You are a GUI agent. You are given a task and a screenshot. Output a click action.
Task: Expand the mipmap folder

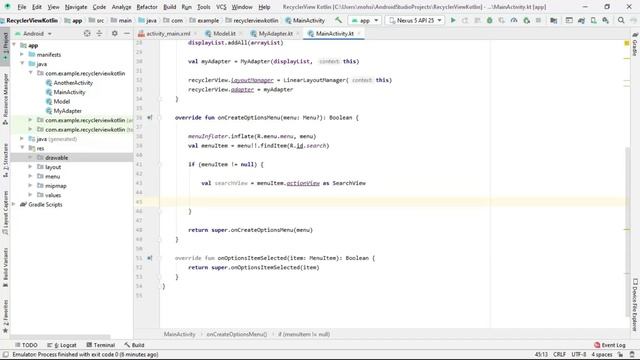30,186
